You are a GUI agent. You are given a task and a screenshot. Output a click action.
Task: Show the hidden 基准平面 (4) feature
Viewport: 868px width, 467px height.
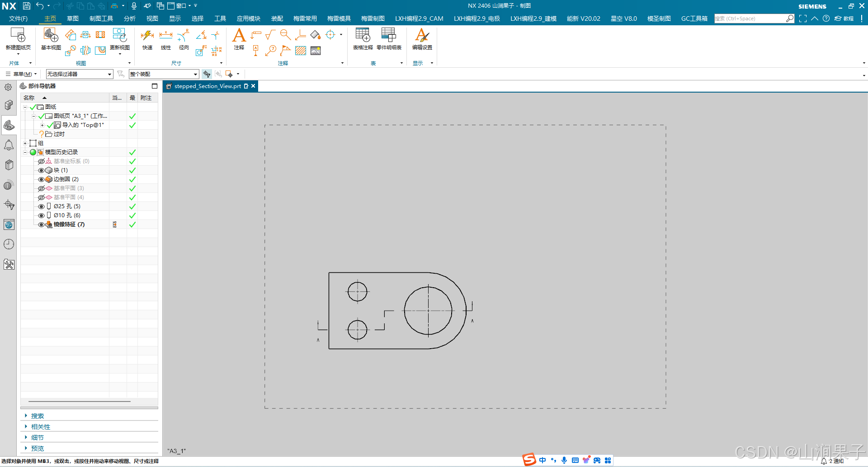tap(41, 197)
